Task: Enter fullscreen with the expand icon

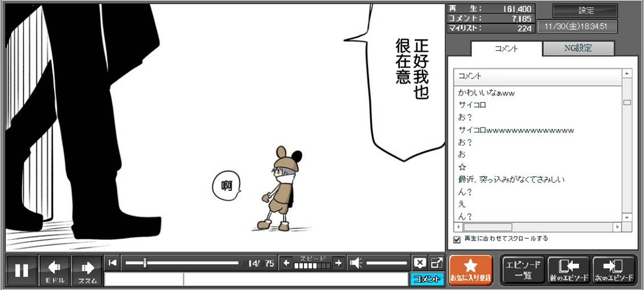Action: click(437, 263)
